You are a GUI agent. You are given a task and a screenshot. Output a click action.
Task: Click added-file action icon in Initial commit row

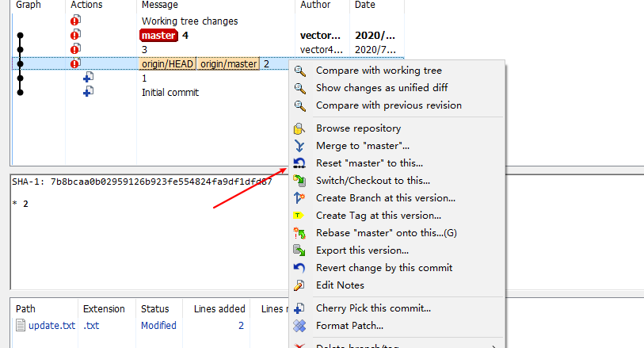pyautogui.click(x=88, y=92)
